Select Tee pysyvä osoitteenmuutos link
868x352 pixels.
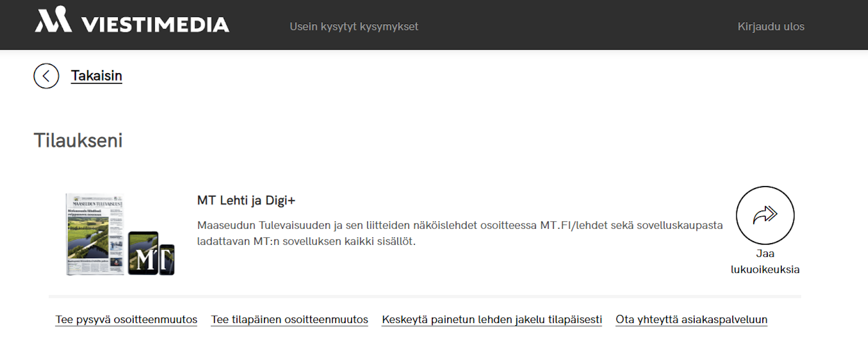[x=126, y=319]
